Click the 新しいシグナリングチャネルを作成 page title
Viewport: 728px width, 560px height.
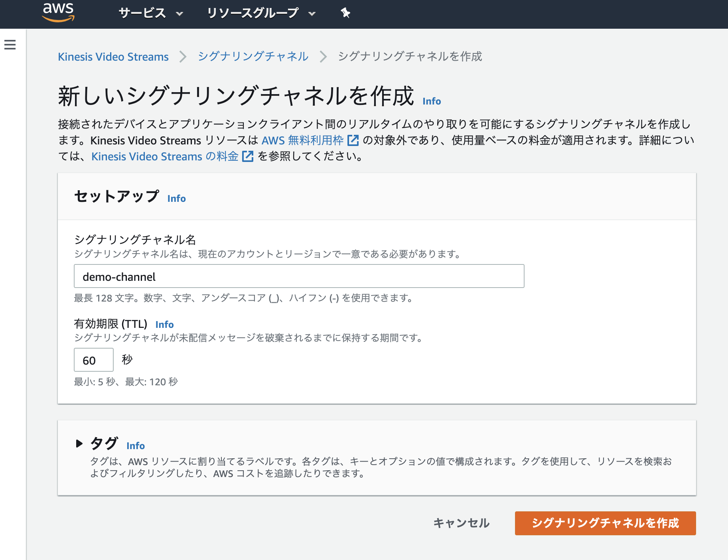tap(236, 97)
